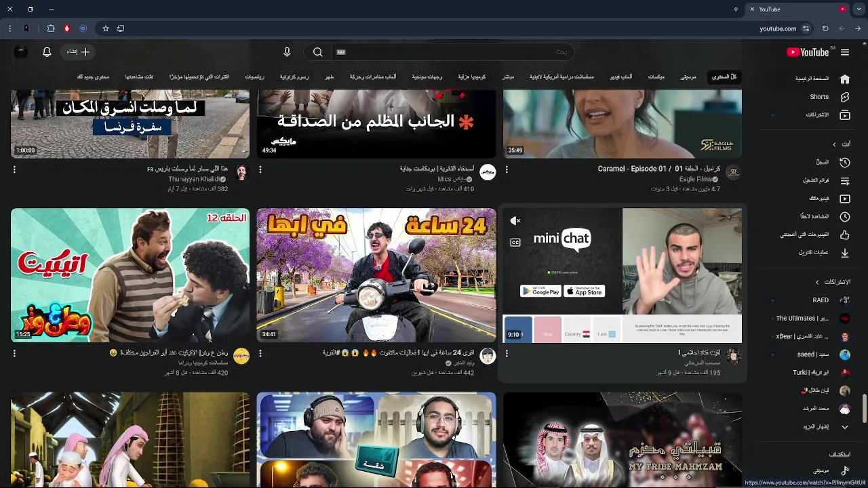The width and height of the screenshot is (868, 488).
Task: Open the Watch Later clock icon
Action: point(845,217)
